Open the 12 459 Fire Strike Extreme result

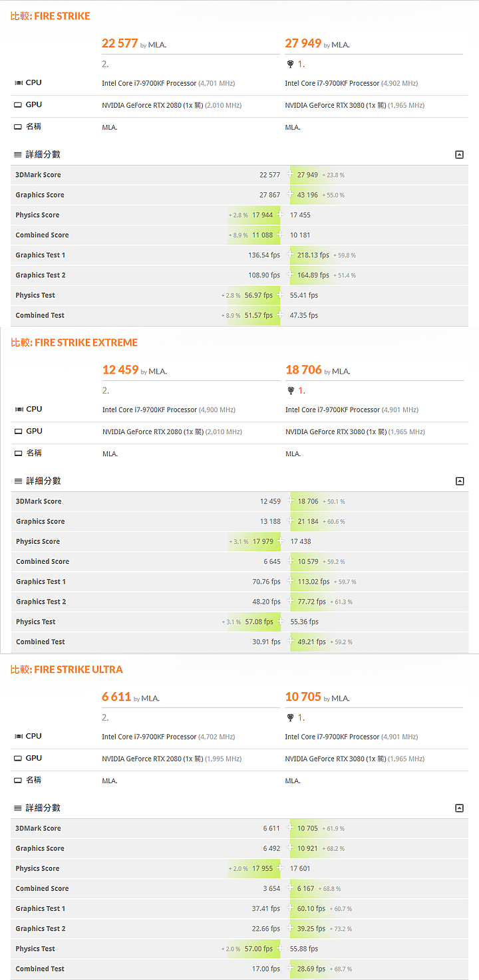(x=120, y=370)
